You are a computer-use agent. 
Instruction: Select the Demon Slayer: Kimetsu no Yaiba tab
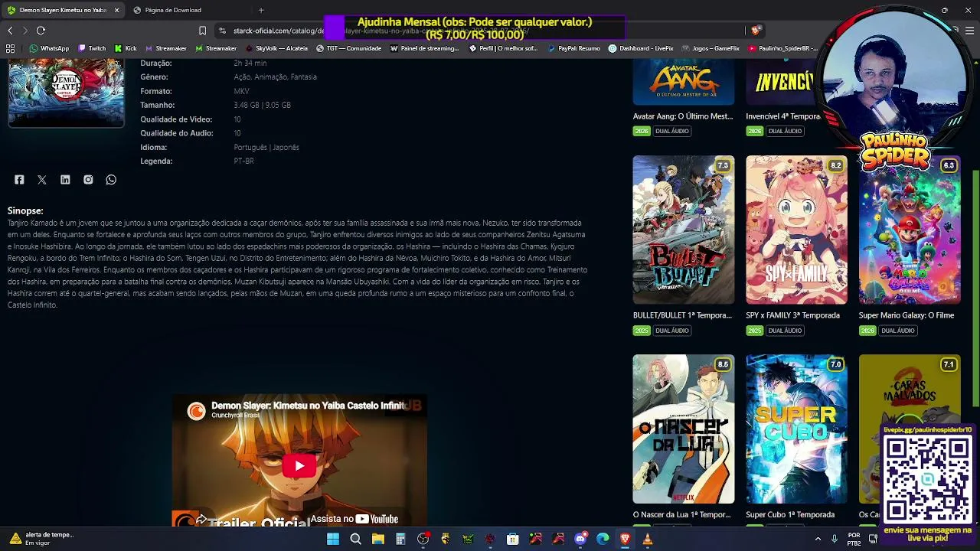pos(63,10)
